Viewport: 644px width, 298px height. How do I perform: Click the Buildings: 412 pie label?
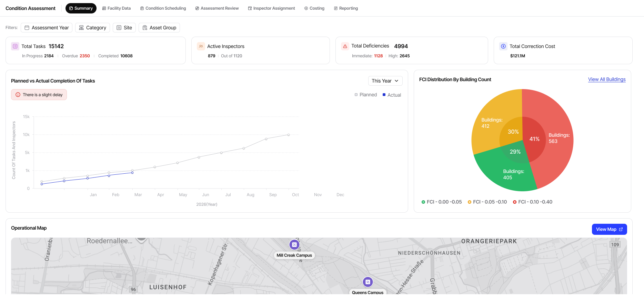coord(492,123)
